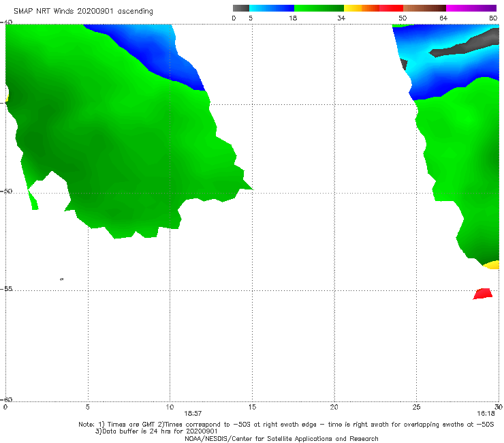The height and width of the screenshot is (443, 504).
Task: Click the colorbar label '18'
Action: click(293, 18)
